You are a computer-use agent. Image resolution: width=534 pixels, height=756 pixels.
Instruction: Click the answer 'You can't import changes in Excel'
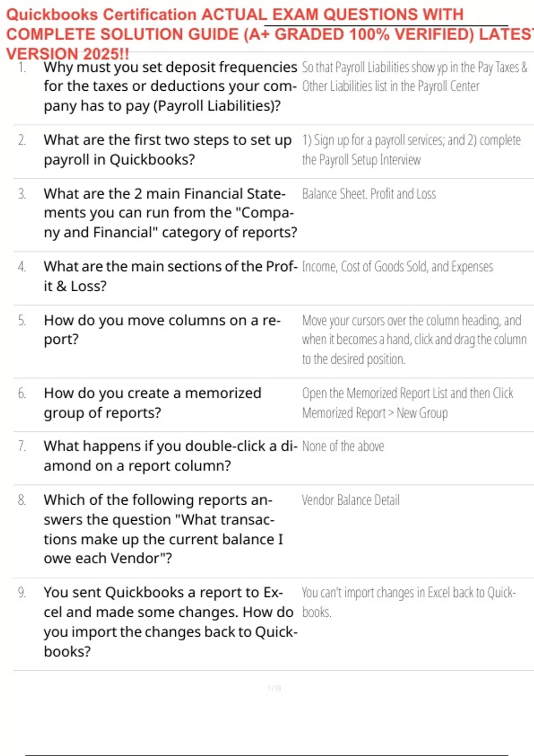click(x=409, y=602)
